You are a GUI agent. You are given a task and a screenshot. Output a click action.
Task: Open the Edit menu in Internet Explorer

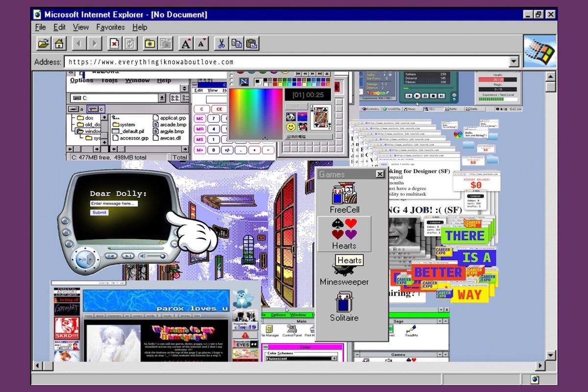59,27
